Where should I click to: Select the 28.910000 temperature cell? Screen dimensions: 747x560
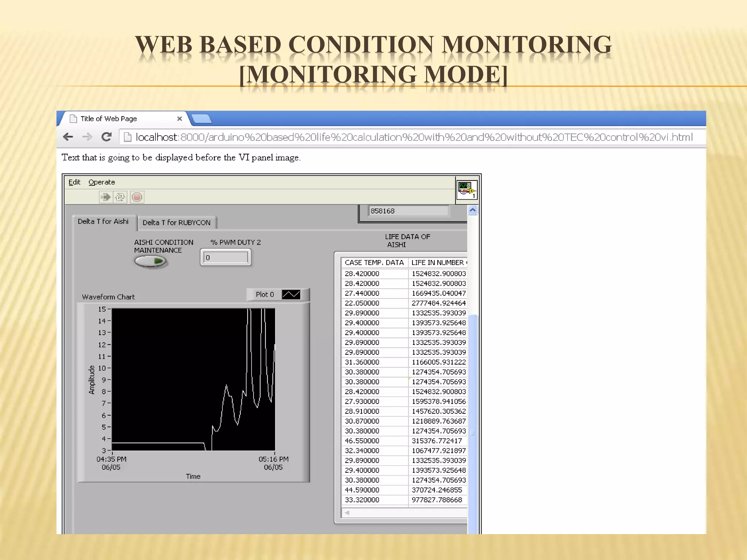pyautogui.click(x=375, y=411)
